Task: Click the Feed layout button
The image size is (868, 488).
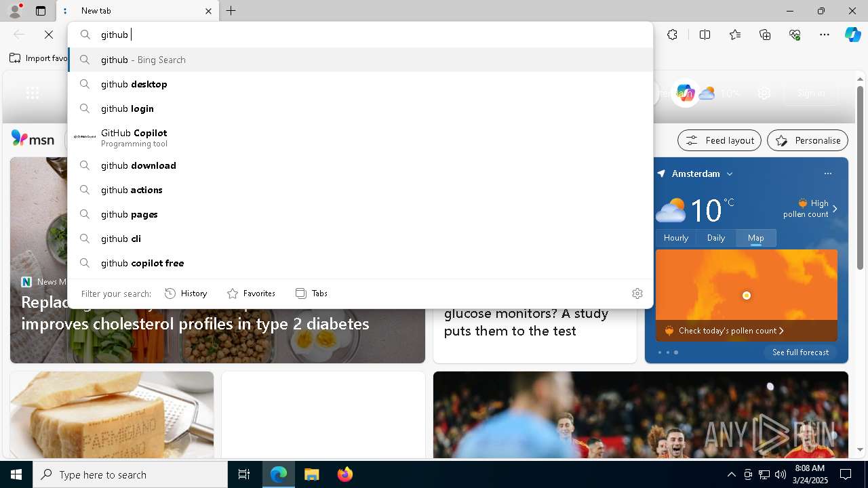Action: 719,140
